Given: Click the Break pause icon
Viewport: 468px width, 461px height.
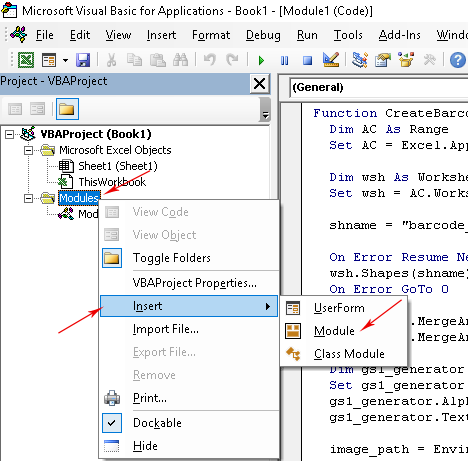Looking at the screenshot, I should [284, 60].
